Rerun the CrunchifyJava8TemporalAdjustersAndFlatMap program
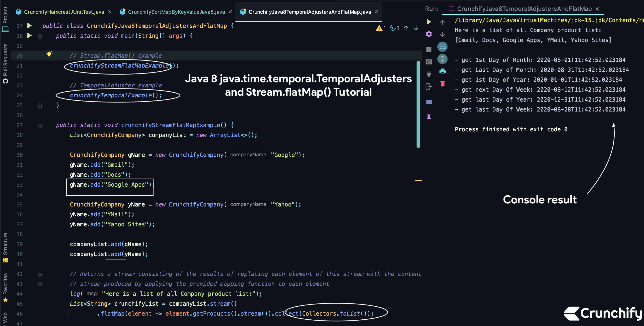This screenshot has height=326, width=644. 429,22
